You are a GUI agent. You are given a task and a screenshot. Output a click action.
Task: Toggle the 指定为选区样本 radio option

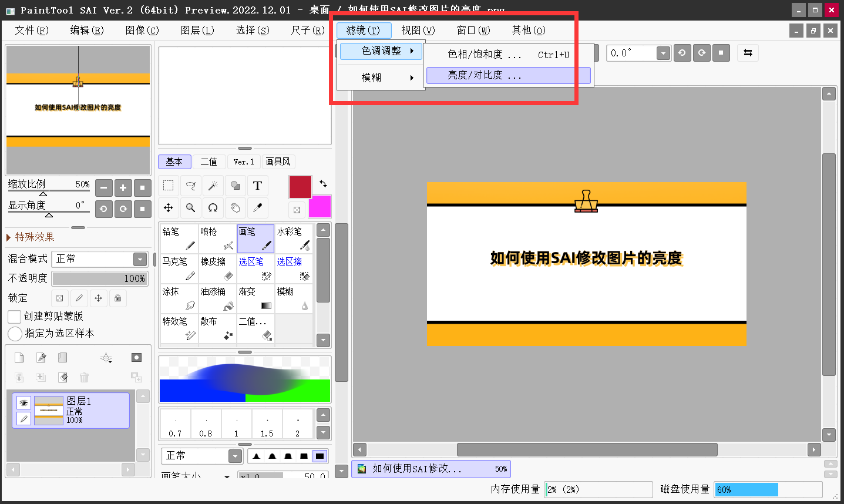[x=15, y=334]
